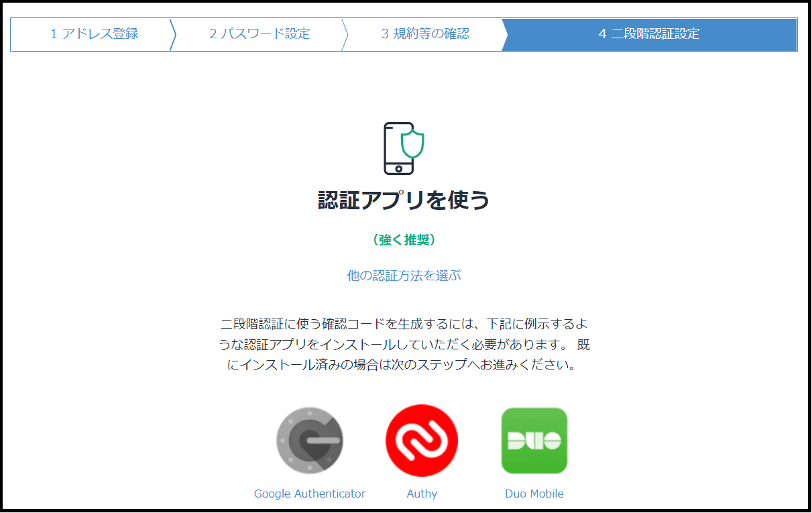Image resolution: width=812 pixels, height=513 pixels.
Task: Click the Authy text label
Action: tap(421, 494)
